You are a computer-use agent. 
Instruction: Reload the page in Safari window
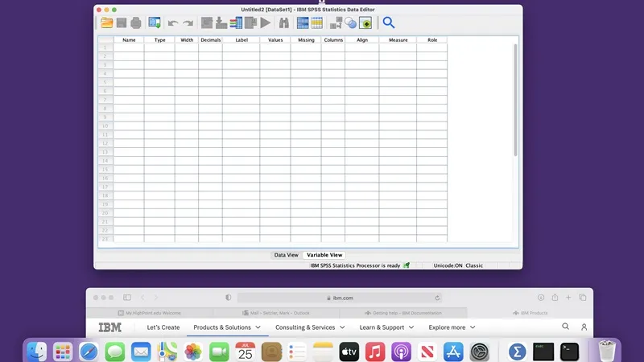click(x=437, y=298)
